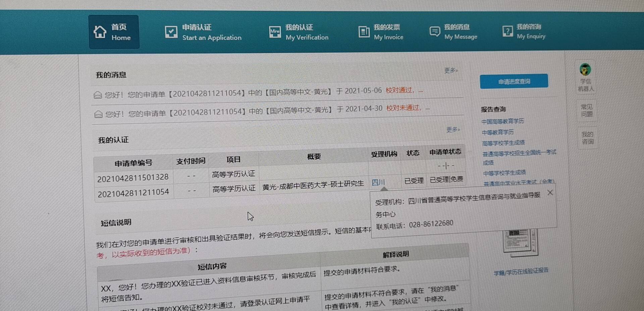Click the My Enquiry question mark icon
This screenshot has height=311, width=644.
point(507,31)
